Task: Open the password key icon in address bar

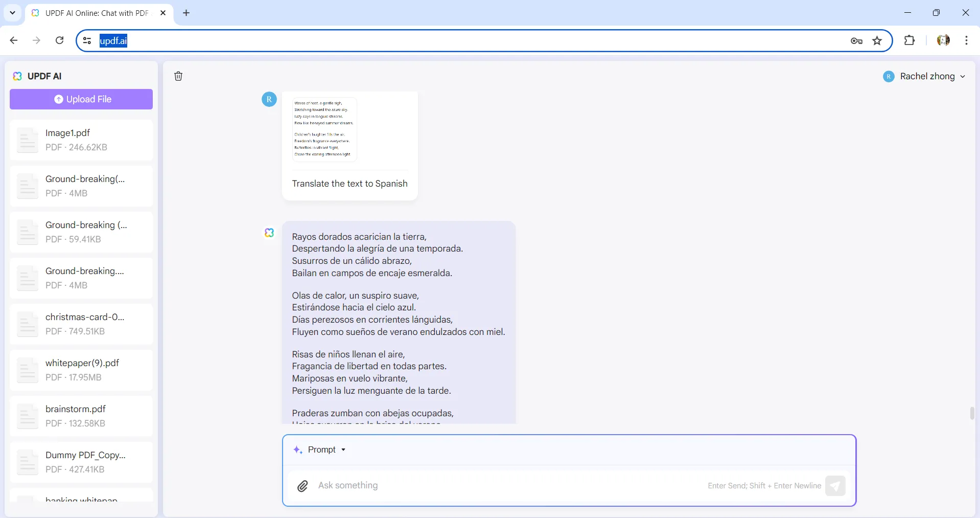Action: click(x=857, y=41)
